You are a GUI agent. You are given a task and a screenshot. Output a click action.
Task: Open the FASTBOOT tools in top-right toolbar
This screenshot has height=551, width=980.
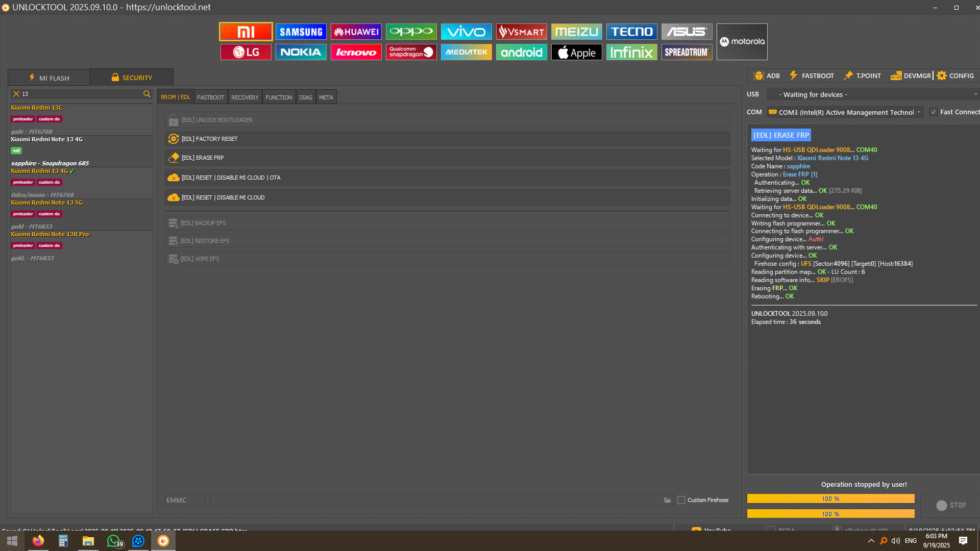812,76
